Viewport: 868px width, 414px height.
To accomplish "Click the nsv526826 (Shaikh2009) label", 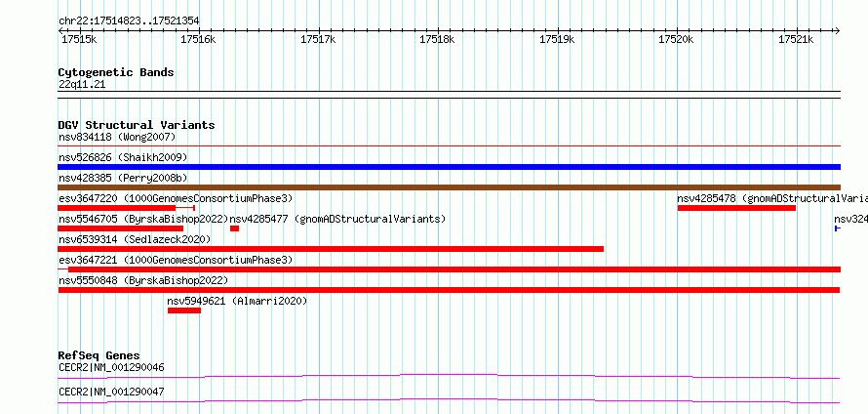I will point(123,157).
